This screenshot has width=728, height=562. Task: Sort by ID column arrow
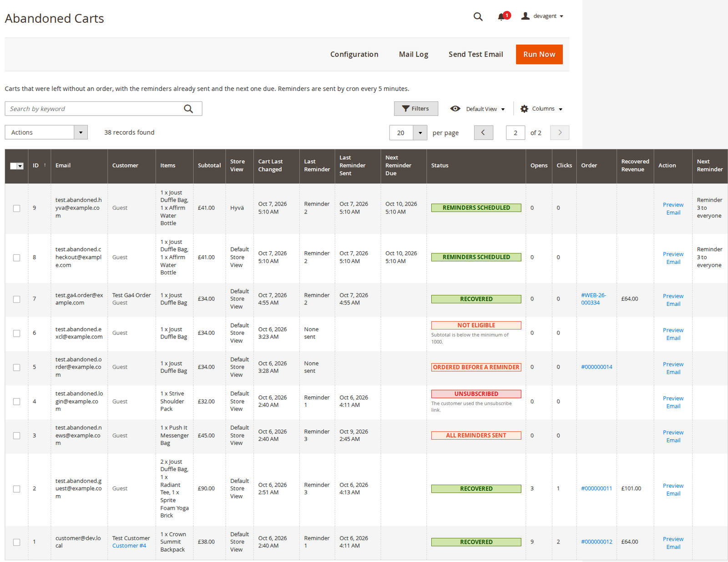(x=45, y=165)
